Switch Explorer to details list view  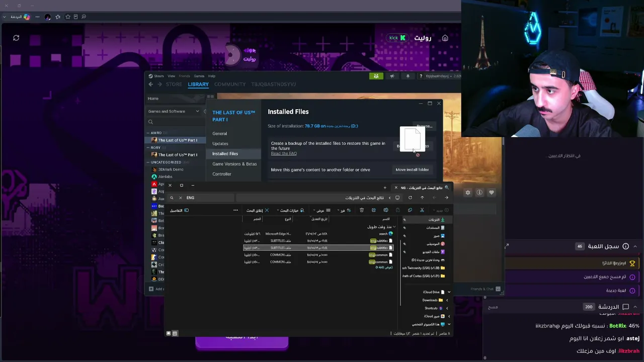(x=175, y=333)
